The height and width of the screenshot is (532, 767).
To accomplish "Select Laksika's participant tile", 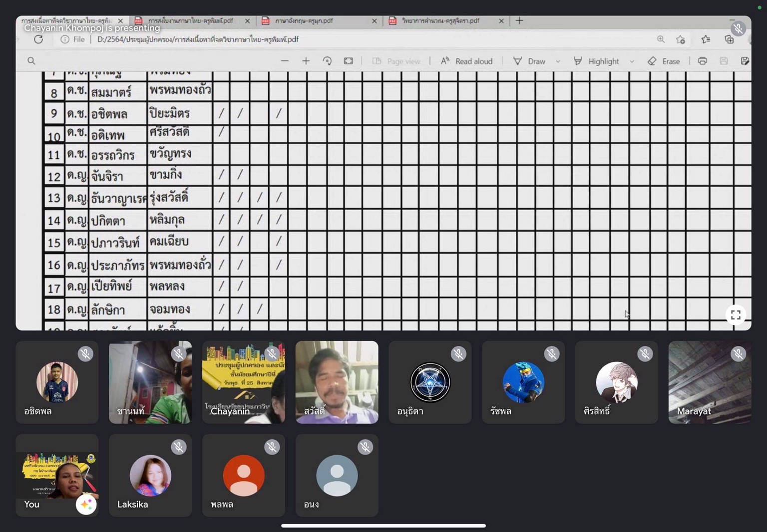I will [150, 475].
